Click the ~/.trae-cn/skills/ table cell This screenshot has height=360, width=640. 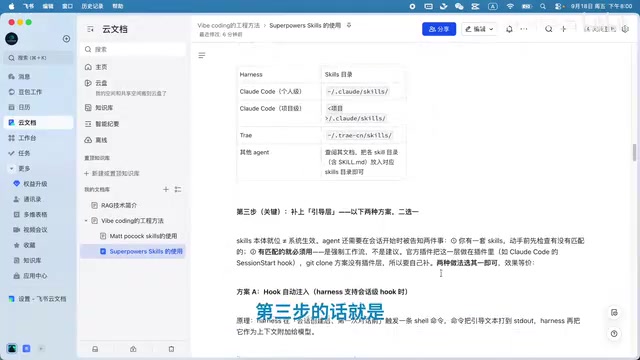363,135
